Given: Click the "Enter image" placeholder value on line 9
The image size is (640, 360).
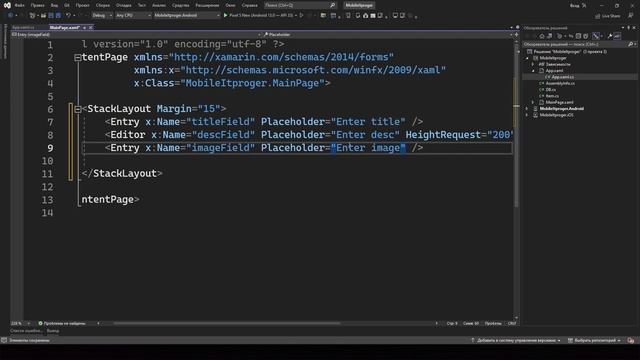Looking at the screenshot, I should click(368, 148).
